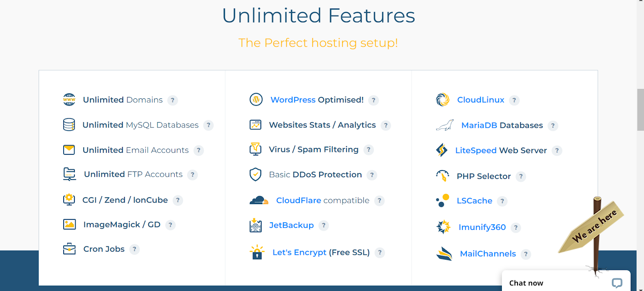This screenshot has width=644, height=291.
Task: Click the WordPress logo icon
Action: [256, 99]
